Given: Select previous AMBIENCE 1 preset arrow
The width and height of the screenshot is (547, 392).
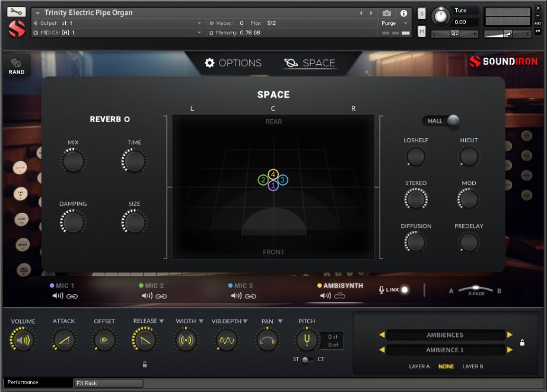Looking at the screenshot, I should [382, 349].
